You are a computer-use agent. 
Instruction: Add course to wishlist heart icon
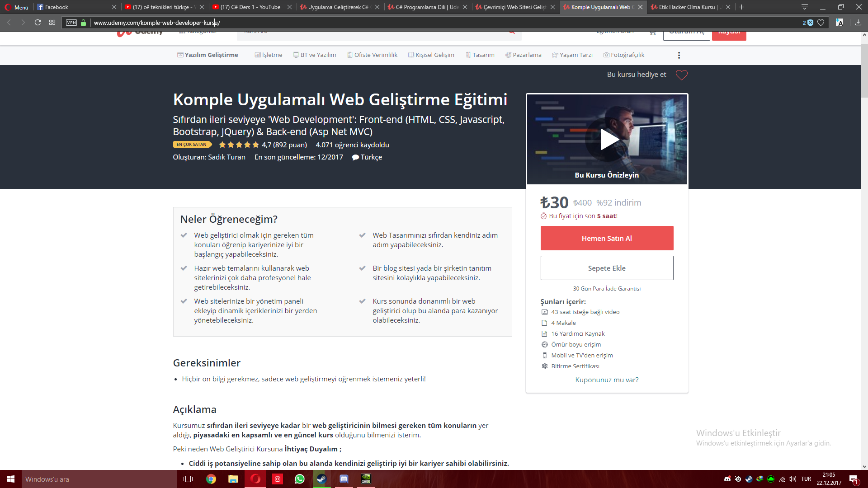click(682, 75)
